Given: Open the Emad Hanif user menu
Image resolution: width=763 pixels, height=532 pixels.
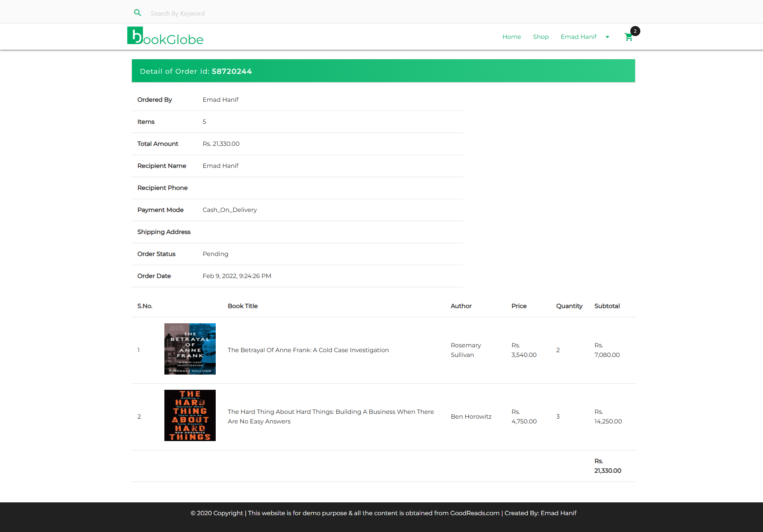Looking at the screenshot, I should click(579, 37).
